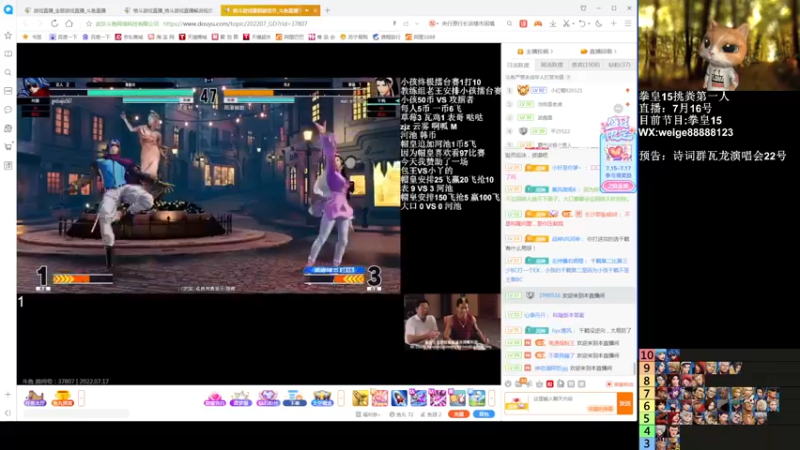This screenshot has height=450, width=800.
Task: Select the weekly ranking tab
Action: [x=552, y=65]
